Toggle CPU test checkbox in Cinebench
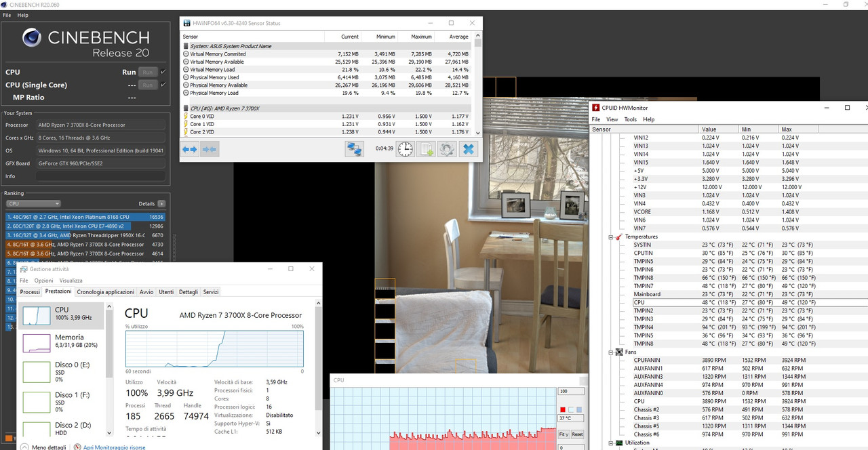Viewport: 868px width, 450px height. pos(163,72)
